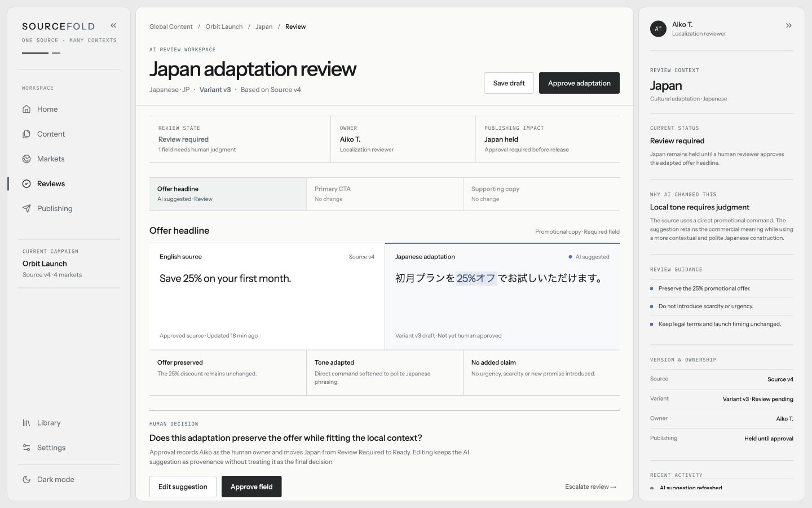
Task: Select the Offer headline tab
Action: pyautogui.click(x=228, y=194)
